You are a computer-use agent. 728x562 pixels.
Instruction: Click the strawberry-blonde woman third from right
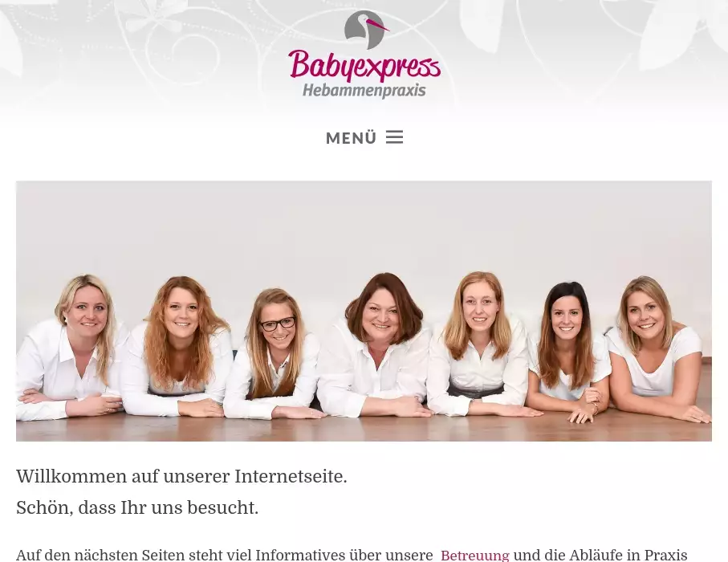click(x=479, y=344)
